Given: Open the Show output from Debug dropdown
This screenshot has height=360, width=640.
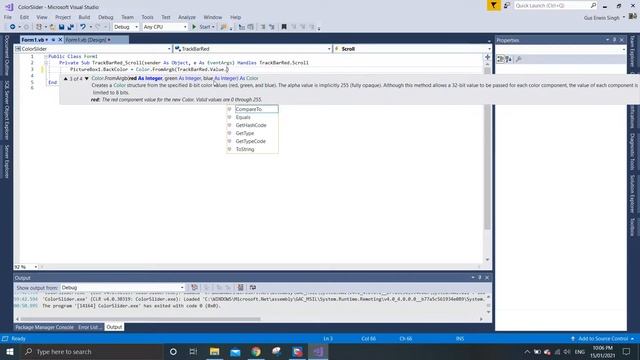Looking at the screenshot, I should [x=122, y=288].
